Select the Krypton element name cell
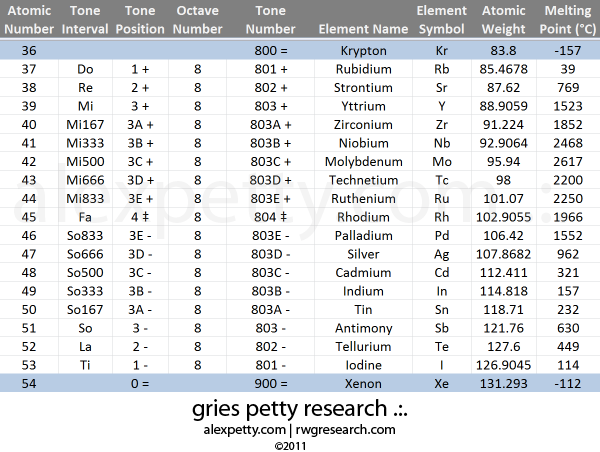This screenshot has height=452, width=600. (x=363, y=50)
